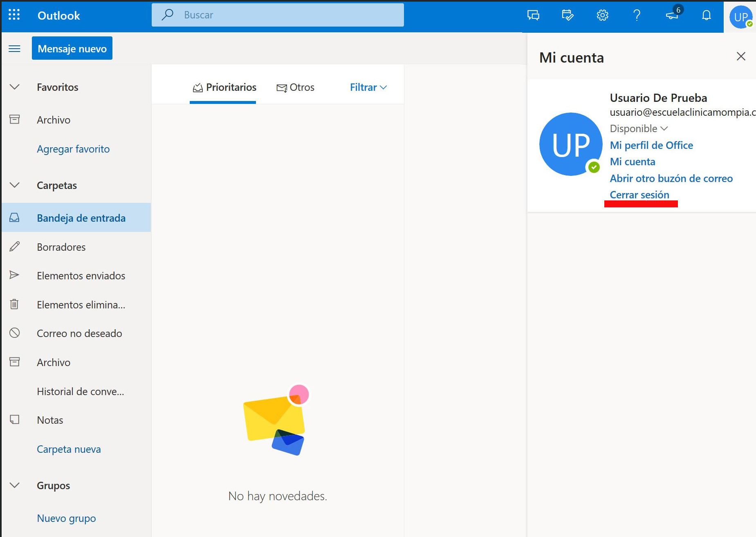Click the Notas note icon
This screenshot has width=756, height=537.
point(15,420)
